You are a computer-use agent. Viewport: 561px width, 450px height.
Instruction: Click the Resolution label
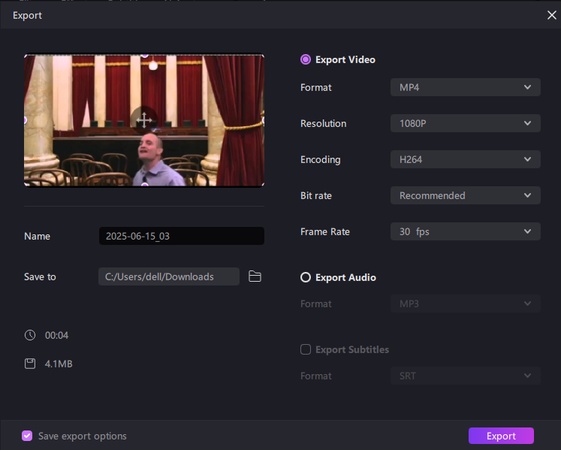[323, 123]
